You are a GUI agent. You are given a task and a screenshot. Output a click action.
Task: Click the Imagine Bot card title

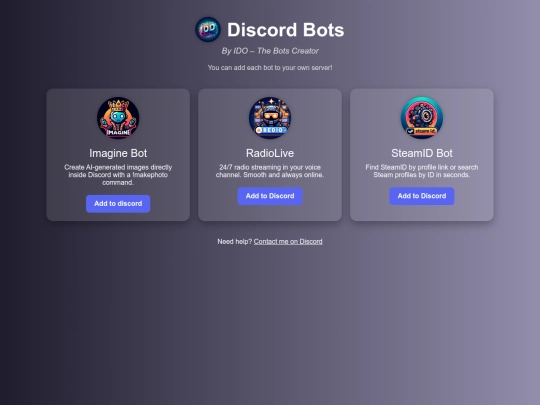[118, 153]
